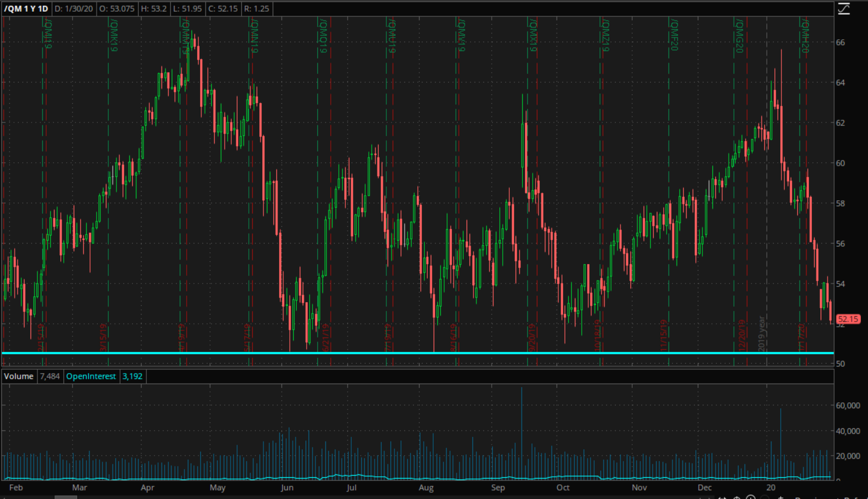Click the 6/21/19 expiration date marker
The height and width of the screenshot is (499, 868).
tap(325, 337)
